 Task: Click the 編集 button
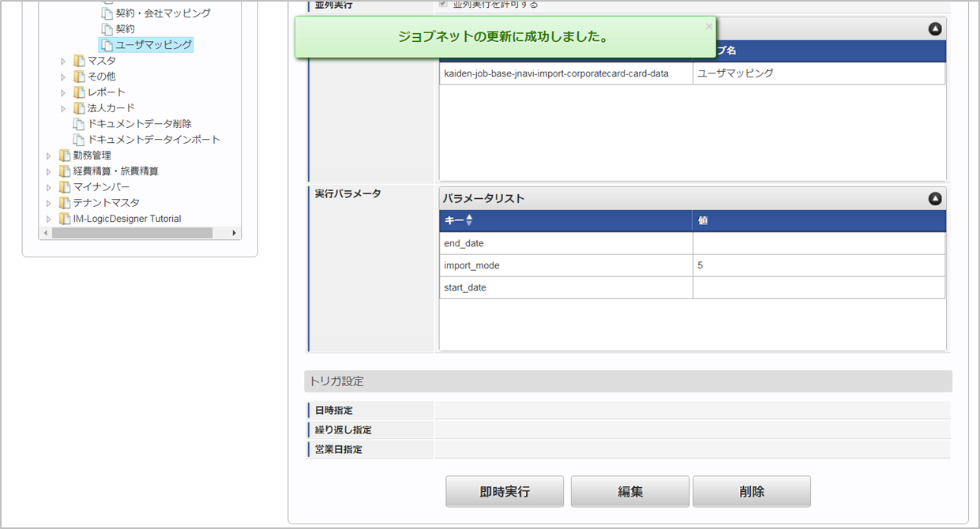(630, 491)
